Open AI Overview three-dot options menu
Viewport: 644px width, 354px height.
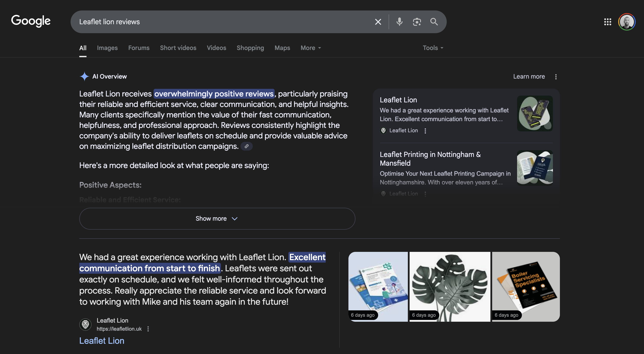tap(556, 77)
